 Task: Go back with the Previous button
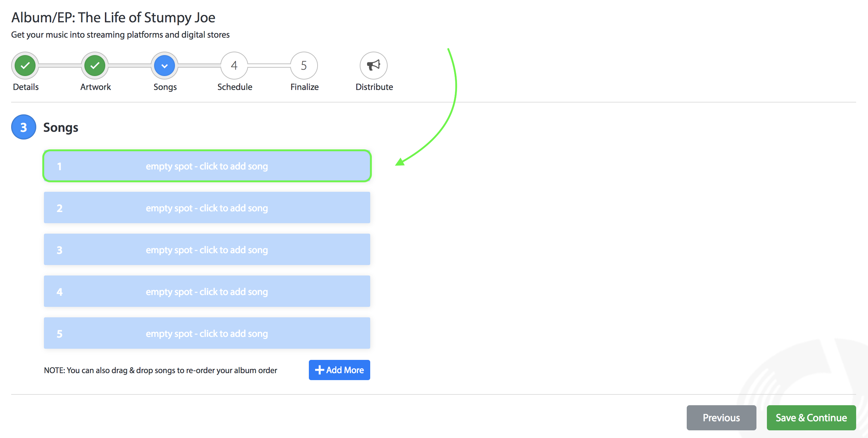tap(722, 418)
